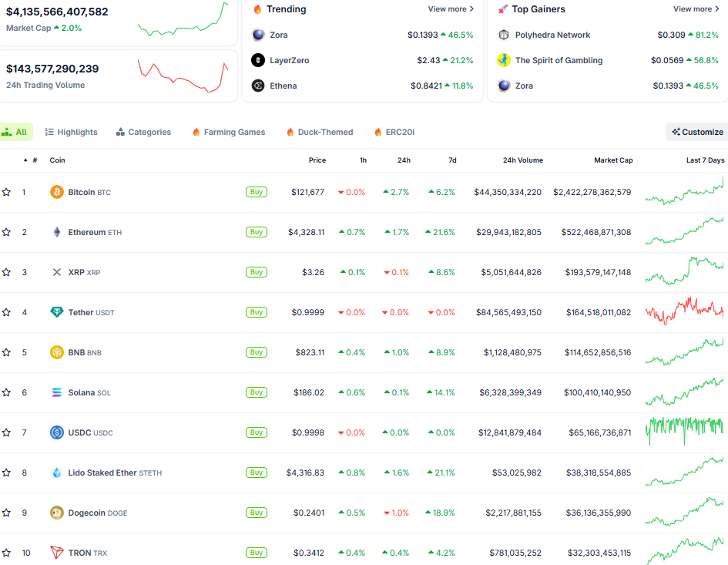The height and width of the screenshot is (565, 728).
Task: Click the Bitcoin coin logo
Action: point(57,192)
